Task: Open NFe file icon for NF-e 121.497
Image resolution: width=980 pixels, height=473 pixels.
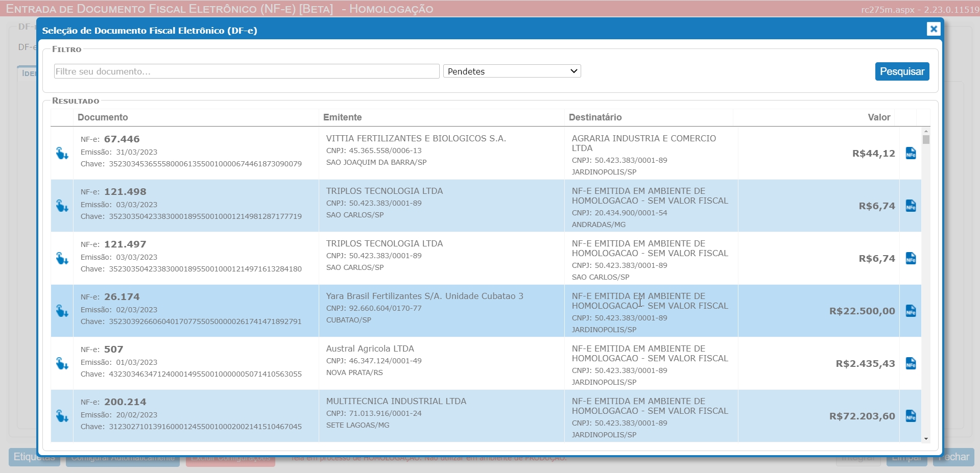Action: pos(911,258)
